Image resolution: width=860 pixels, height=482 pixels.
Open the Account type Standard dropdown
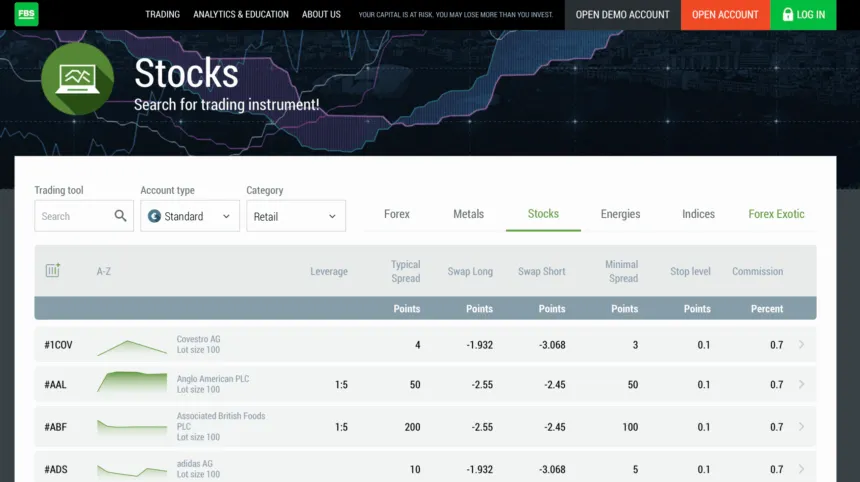click(x=190, y=216)
